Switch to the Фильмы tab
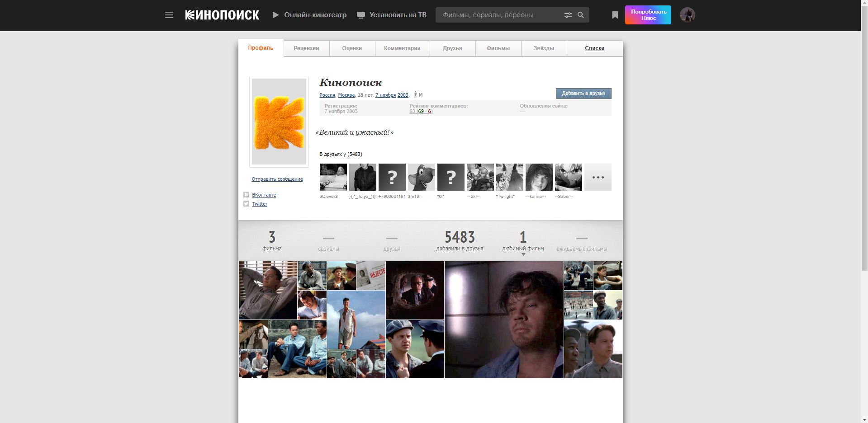Image resolution: width=868 pixels, height=423 pixels. tap(498, 48)
